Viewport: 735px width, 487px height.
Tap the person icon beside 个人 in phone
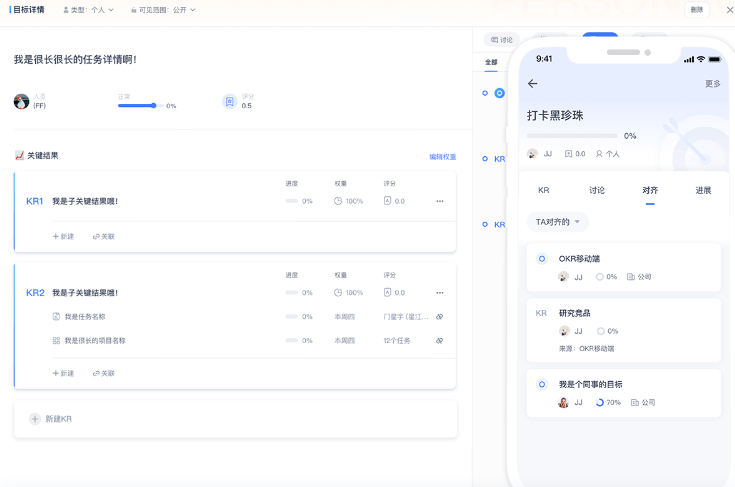(x=599, y=154)
